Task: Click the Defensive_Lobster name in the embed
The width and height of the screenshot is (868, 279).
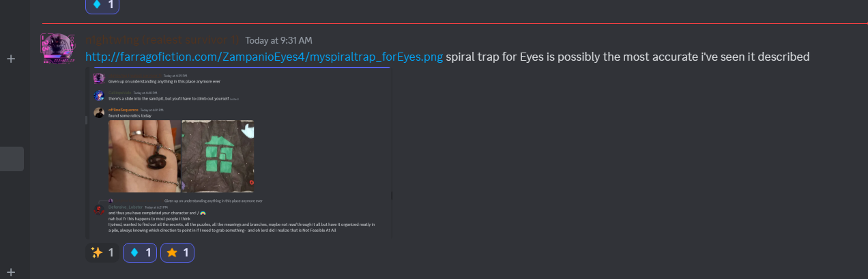Action: pyautogui.click(x=125, y=207)
